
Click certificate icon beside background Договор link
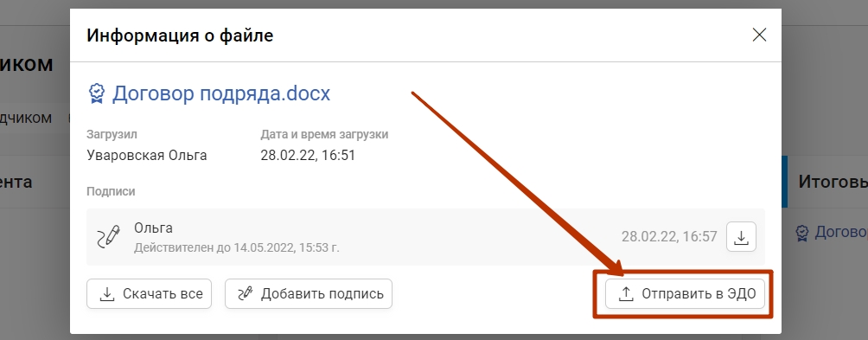pyautogui.click(x=801, y=233)
